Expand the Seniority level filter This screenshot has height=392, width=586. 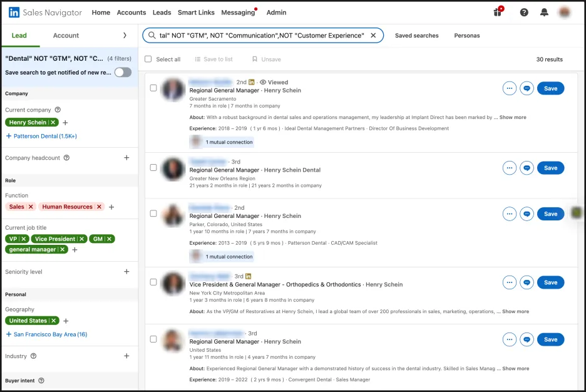[126, 272]
